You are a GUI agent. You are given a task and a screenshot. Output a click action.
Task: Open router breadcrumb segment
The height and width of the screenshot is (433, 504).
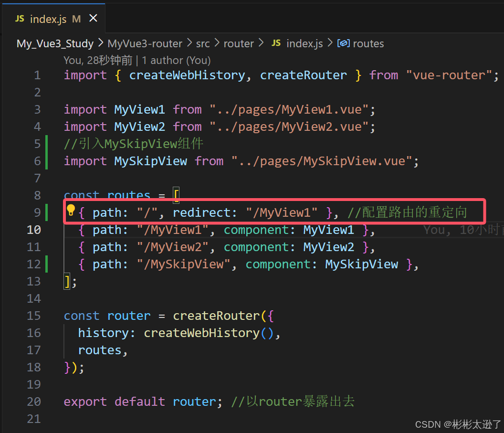pyautogui.click(x=239, y=43)
